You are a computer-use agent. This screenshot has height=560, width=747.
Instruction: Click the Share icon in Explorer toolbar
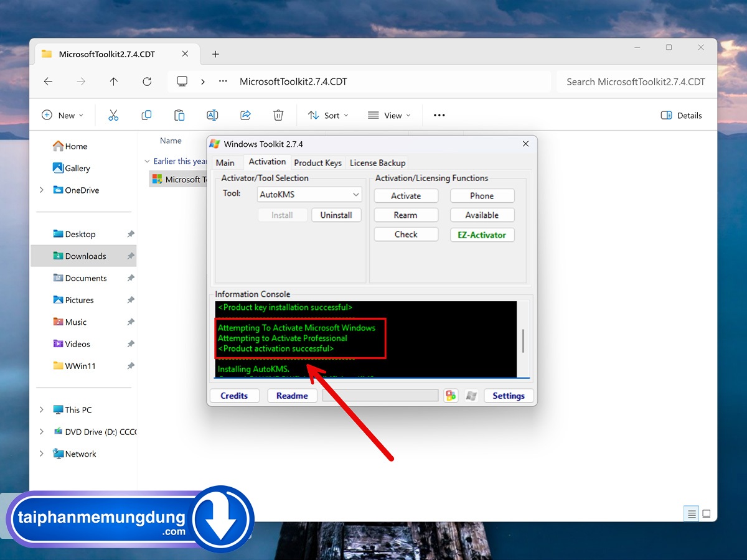pos(245,115)
